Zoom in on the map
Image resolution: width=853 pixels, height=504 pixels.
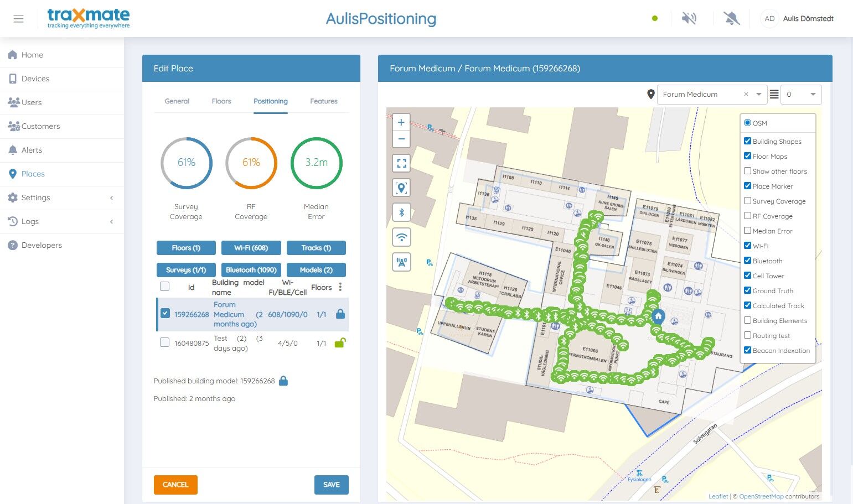[x=401, y=122]
